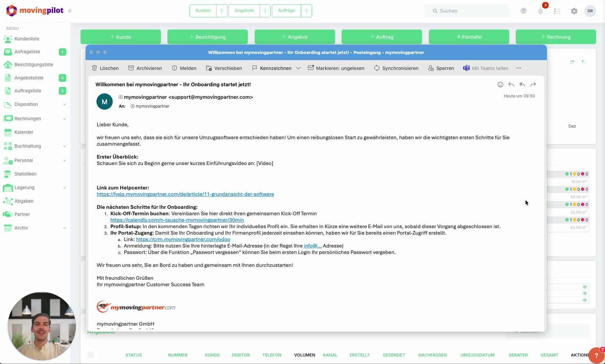Click the green + Besichtigung button
The image size is (605, 364).
(207, 37)
